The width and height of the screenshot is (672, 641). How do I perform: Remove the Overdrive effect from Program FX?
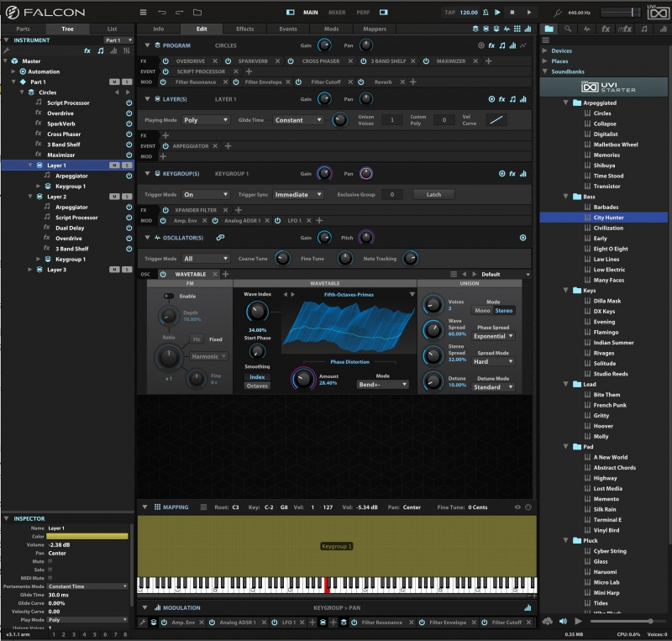[x=215, y=61]
